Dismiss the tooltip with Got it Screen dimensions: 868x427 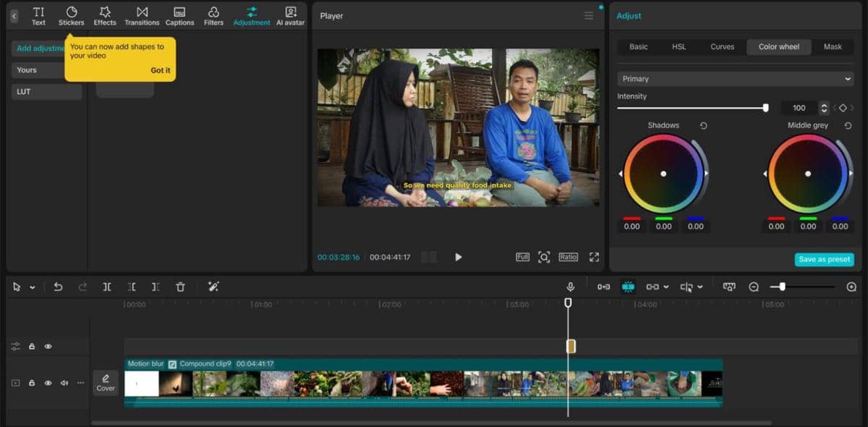[159, 70]
